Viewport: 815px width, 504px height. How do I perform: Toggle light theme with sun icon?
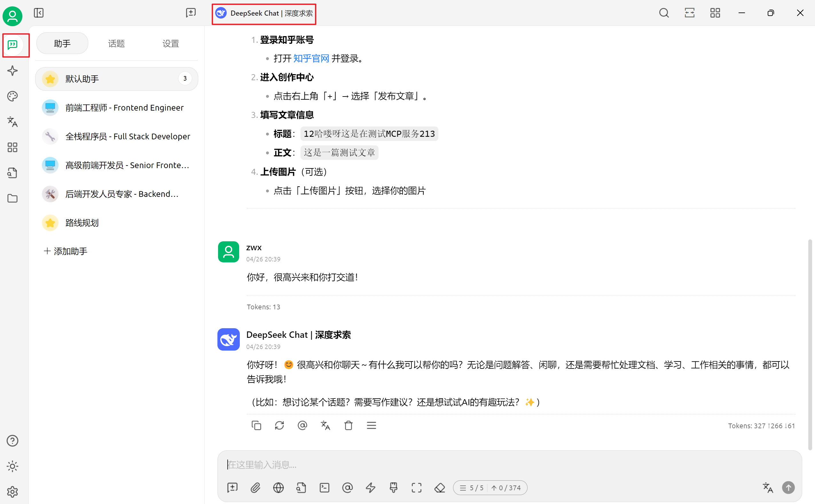pyautogui.click(x=12, y=466)
